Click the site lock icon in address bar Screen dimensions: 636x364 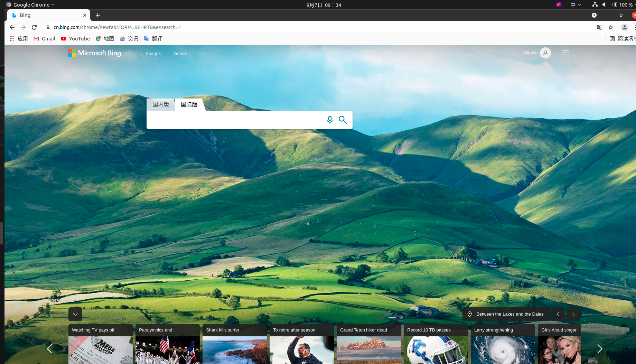tap(48, 27)
